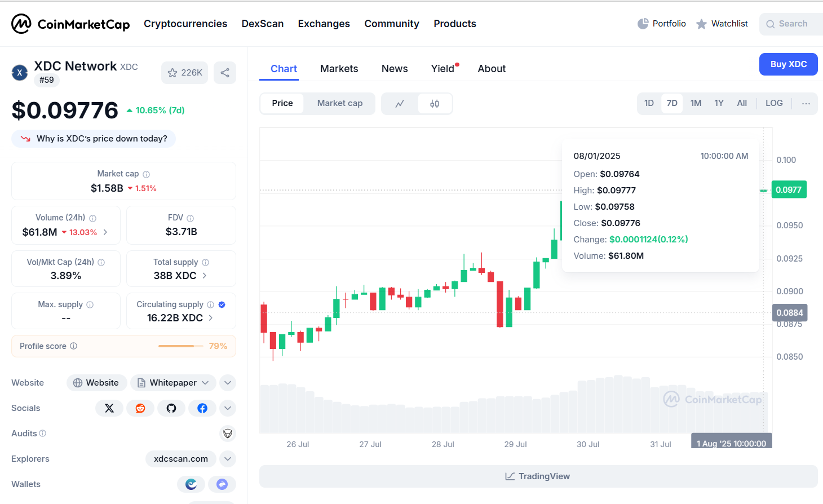Set chart range to 1Y
The image size is (823, 504).
click(x=719, y=103)
